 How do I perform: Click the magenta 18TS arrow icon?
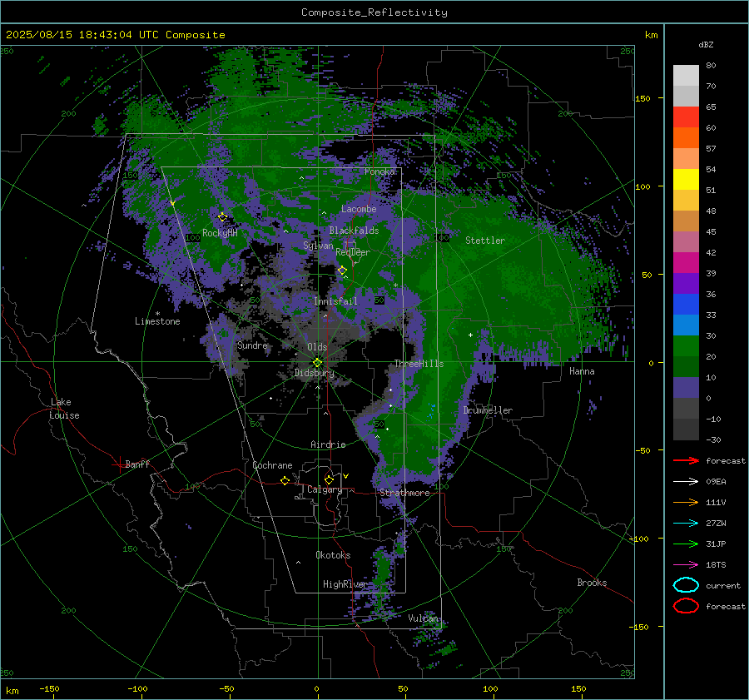coord(686,565)
